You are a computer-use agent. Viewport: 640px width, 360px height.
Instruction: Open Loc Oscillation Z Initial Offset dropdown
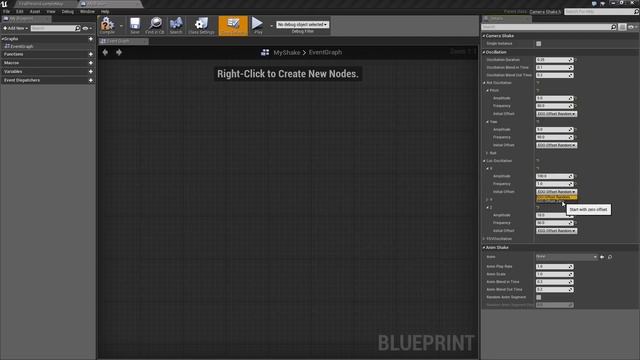[x=556, y=231]
